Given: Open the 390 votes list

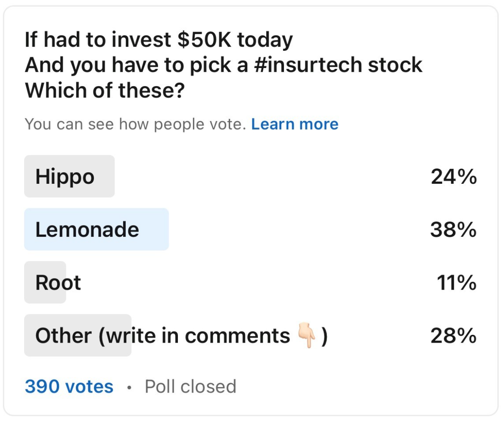Looking at the screenshot, I should coord(69,387).
